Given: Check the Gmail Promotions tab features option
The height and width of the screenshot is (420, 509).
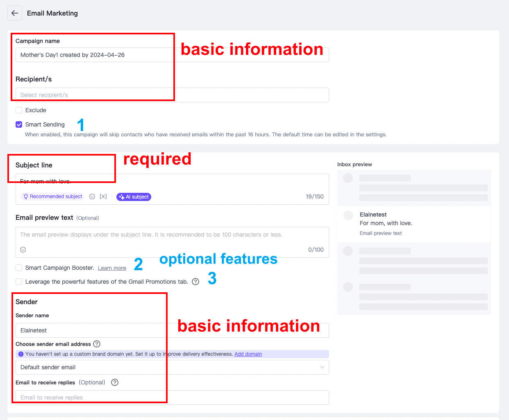Looking at the screenshot, I should tap(19, 282).
